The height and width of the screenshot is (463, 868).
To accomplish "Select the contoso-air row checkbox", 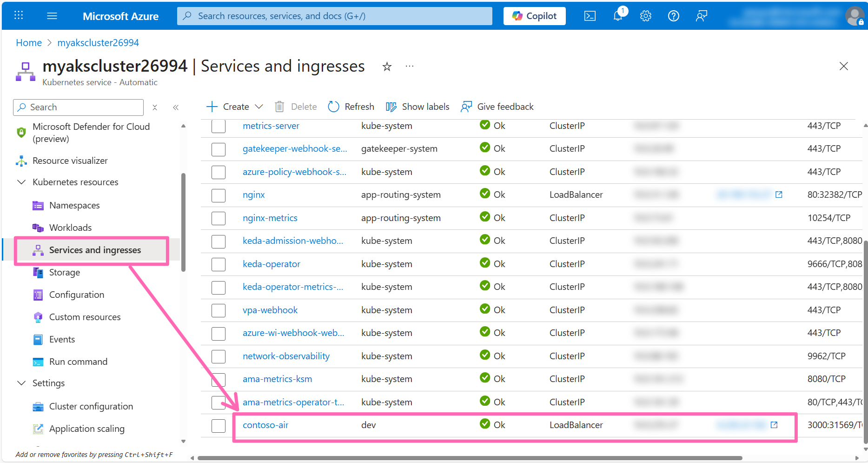I will [219, 425].
